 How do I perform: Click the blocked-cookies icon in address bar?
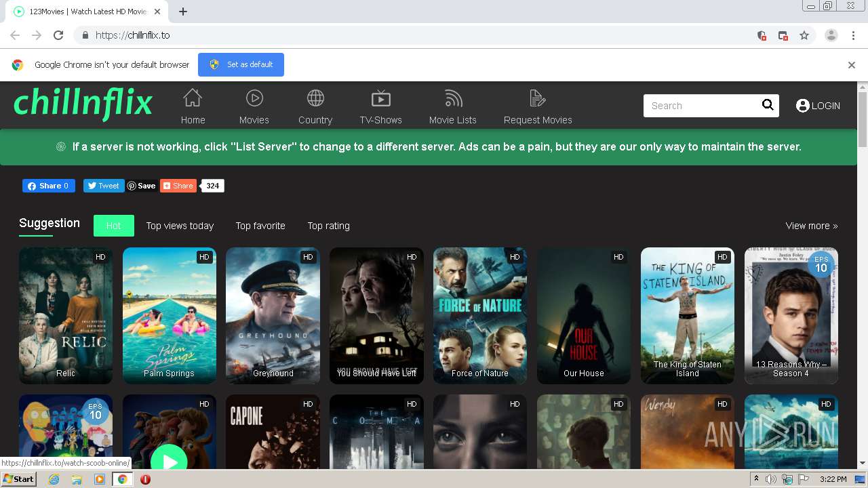(x=762, y=35)
